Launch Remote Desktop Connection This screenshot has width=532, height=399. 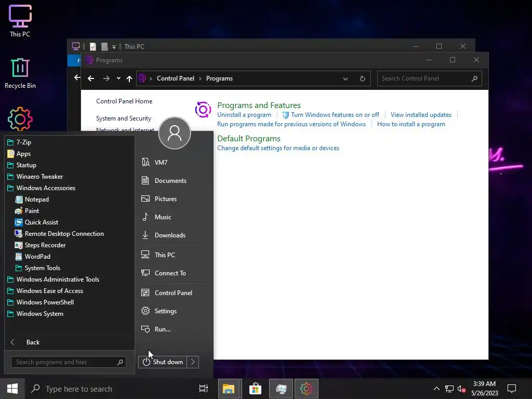point(59,234)
